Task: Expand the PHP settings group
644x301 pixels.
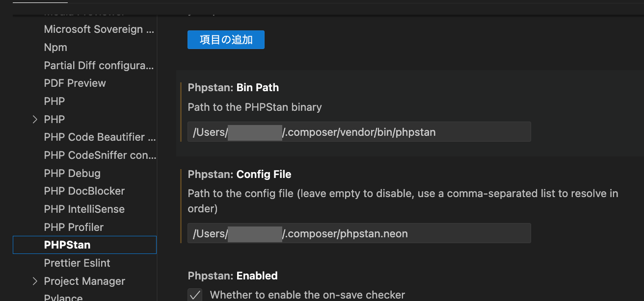Action: pos(34,119)
